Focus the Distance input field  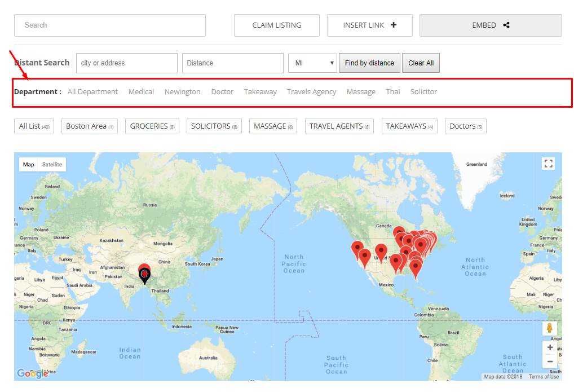[x=233, y=63]
